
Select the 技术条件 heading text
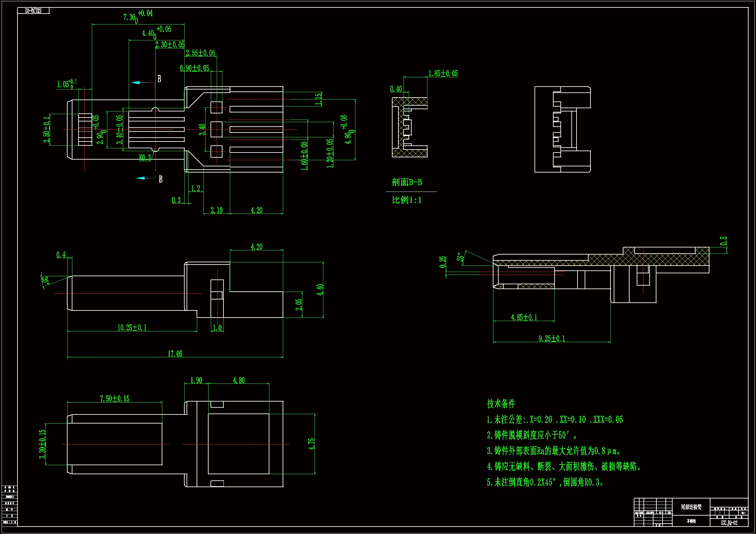501,404
